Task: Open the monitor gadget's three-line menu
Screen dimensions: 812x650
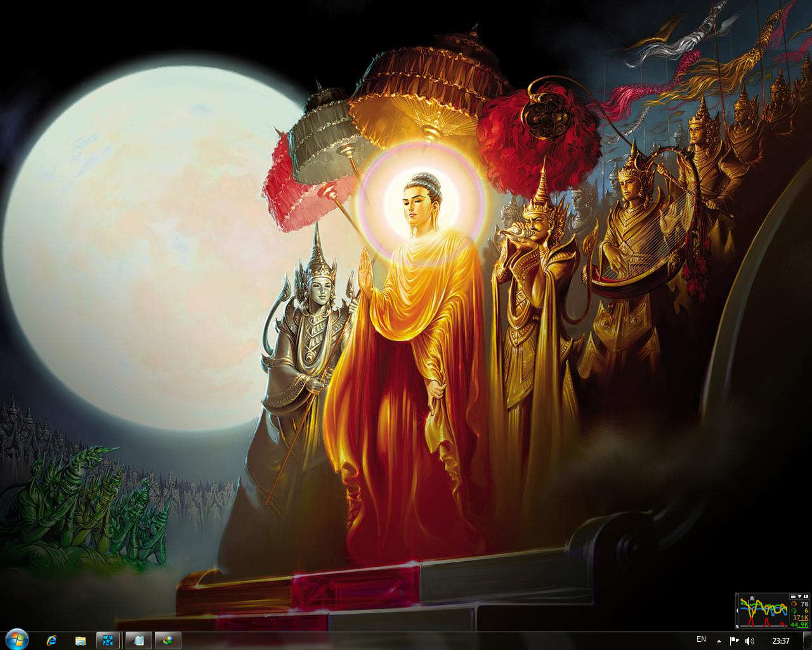Action: [x=793, y=596]
